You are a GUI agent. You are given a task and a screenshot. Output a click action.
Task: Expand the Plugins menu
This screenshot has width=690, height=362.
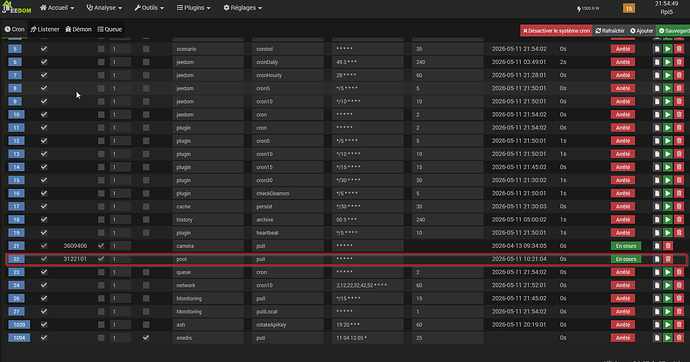point(194,8)
